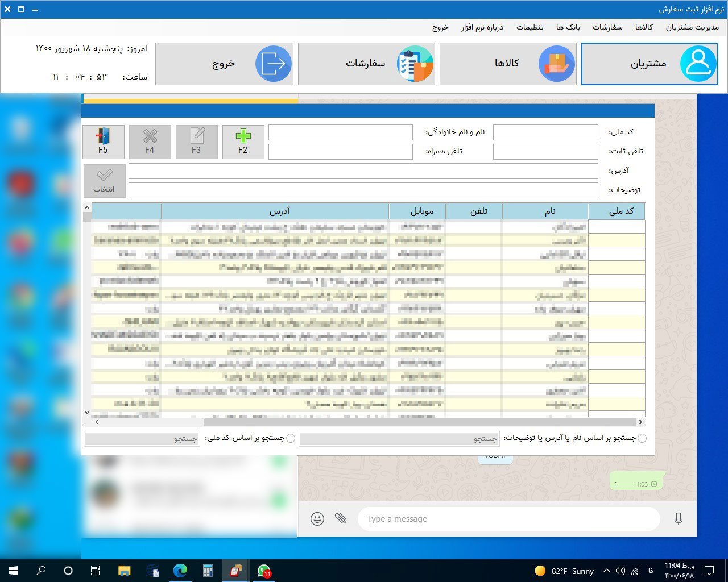Screen dimensions: 728x582
Task: Click the 82°F Sunny weather widget
Action: point(564,571)
